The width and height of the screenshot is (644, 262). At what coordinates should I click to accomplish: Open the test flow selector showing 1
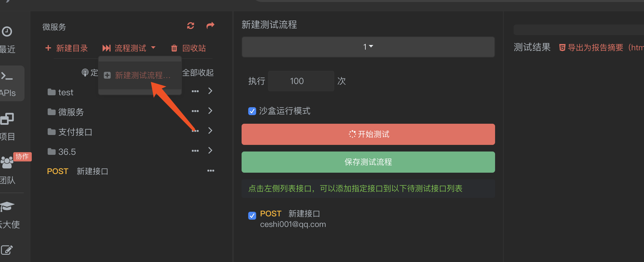click(x=368, y=47)
